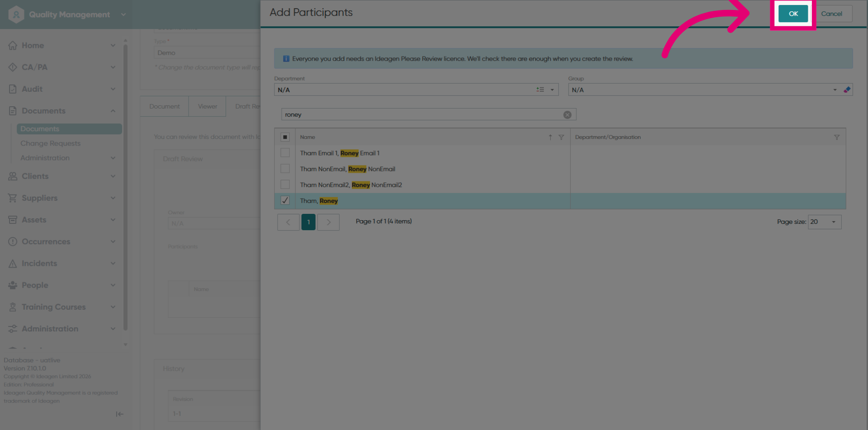Toggle the select-all checkbox in header
This screenshot has width=868, height=430.
[285, 137]
